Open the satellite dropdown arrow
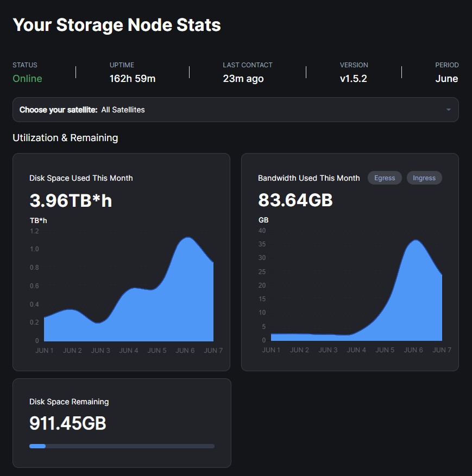472x476 pixels. (x=448, y=110)
